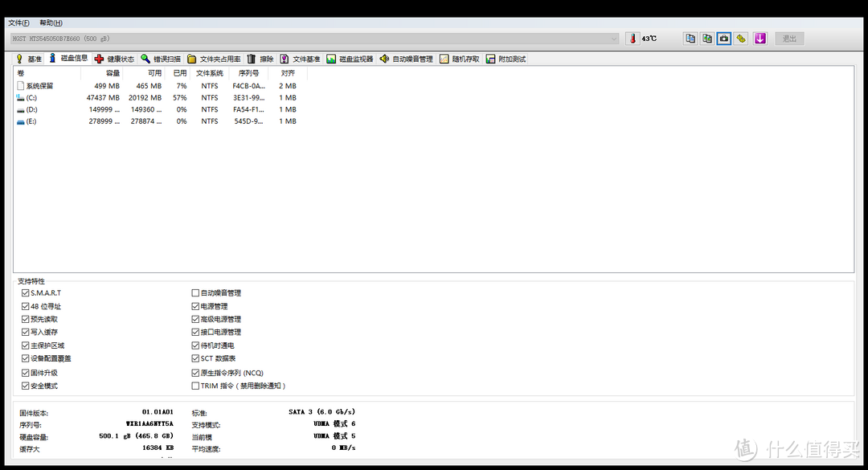This screenshot has width=868, height=470.
Task: Click the 2 MB alignment cell
Action: [x=287, y=86]
